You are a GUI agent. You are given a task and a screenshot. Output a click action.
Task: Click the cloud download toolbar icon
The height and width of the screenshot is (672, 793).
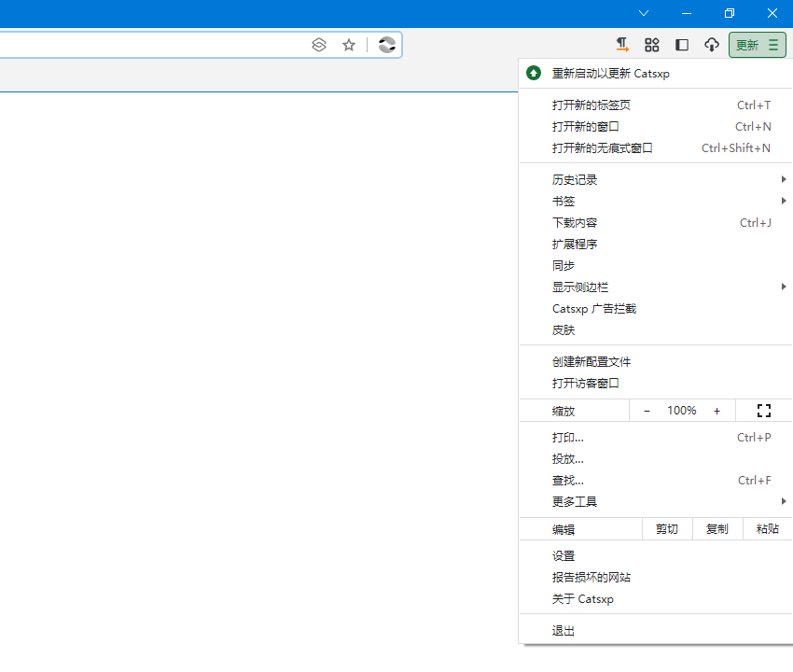pyautogui.click(x=712, y=45)
